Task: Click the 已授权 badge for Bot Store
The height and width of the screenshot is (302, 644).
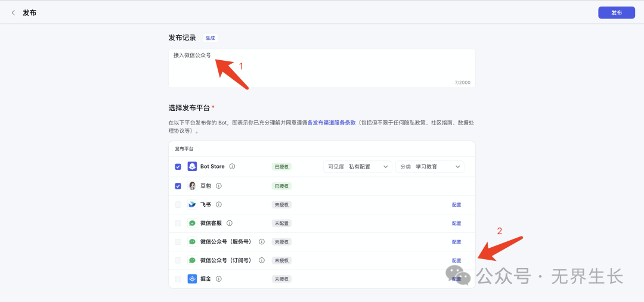Action: pos(281,167)
